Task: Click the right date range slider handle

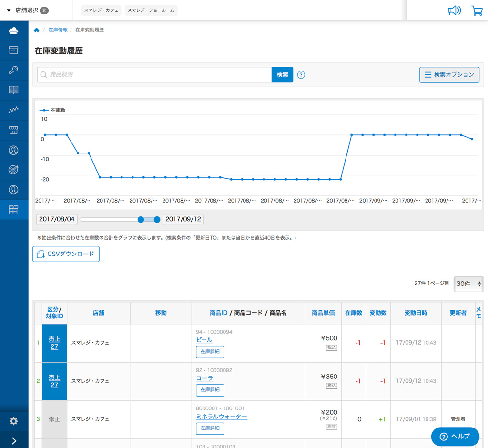Action: tap(157, 220)
